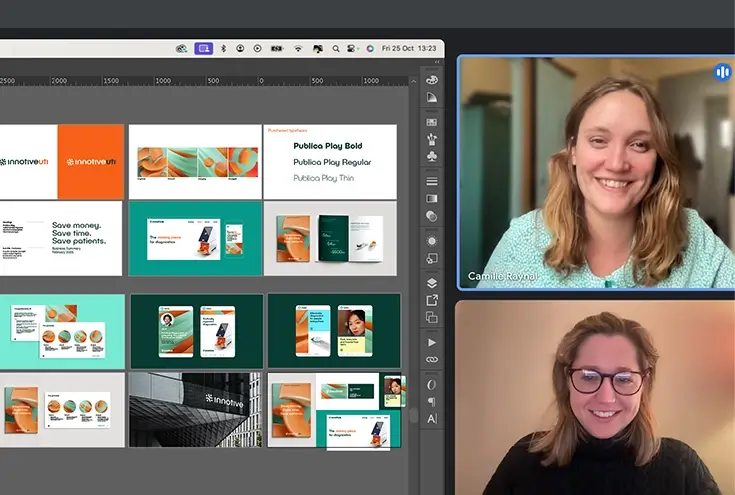Open the Transparency panel

pyautogui.click(x=432, y=216)
